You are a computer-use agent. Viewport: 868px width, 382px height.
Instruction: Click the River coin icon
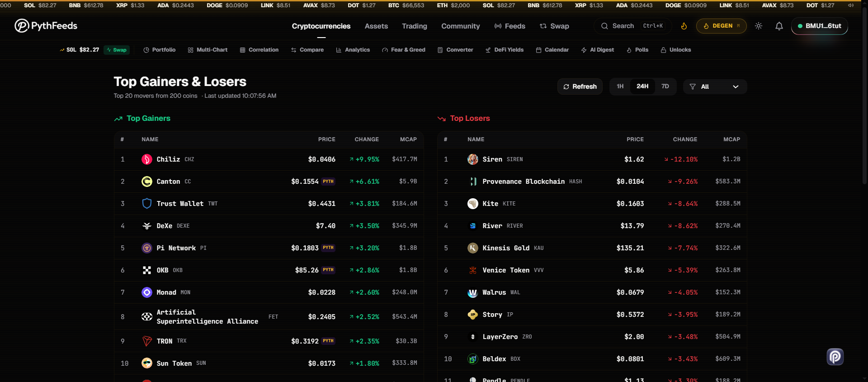click(473, 226)
